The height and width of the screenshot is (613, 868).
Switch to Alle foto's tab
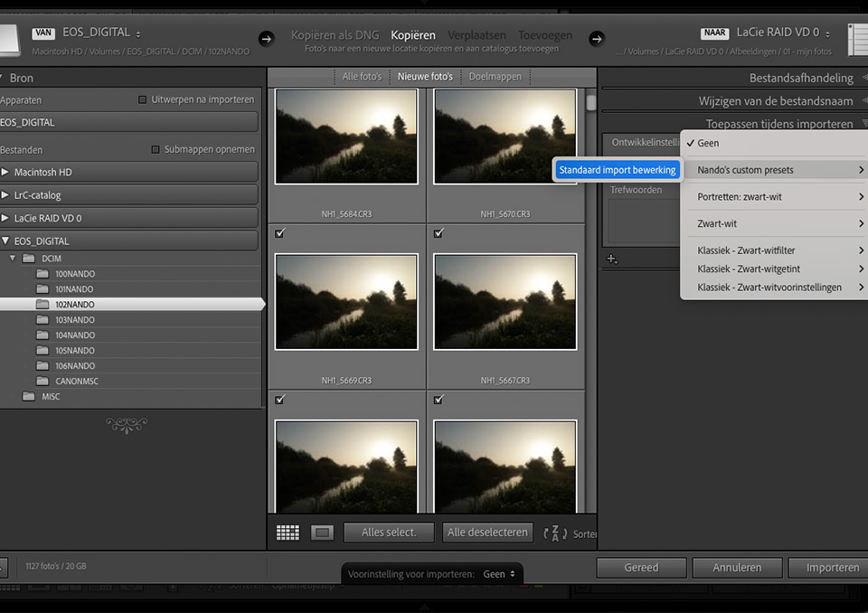click(x=362, y=77)
